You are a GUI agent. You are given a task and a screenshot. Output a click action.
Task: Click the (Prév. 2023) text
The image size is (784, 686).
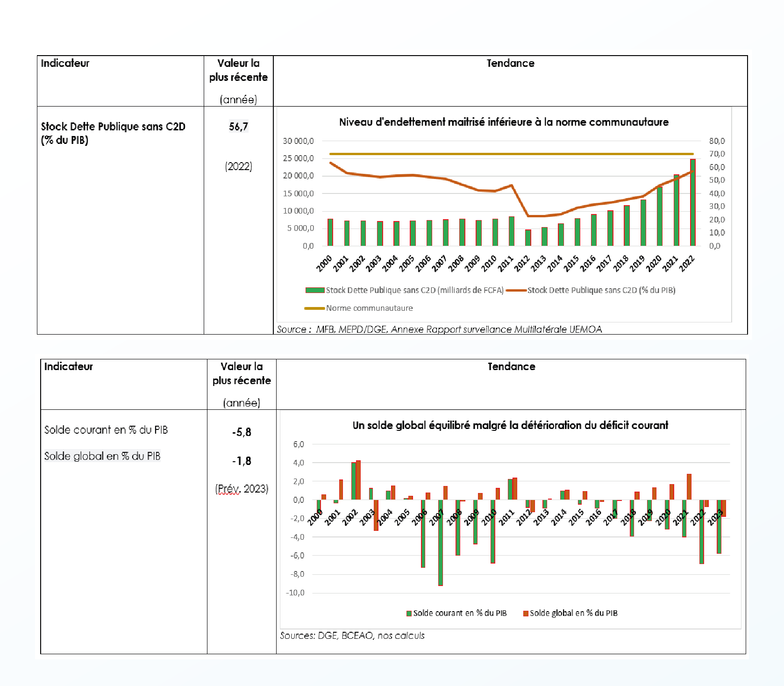tap(242, 489)
